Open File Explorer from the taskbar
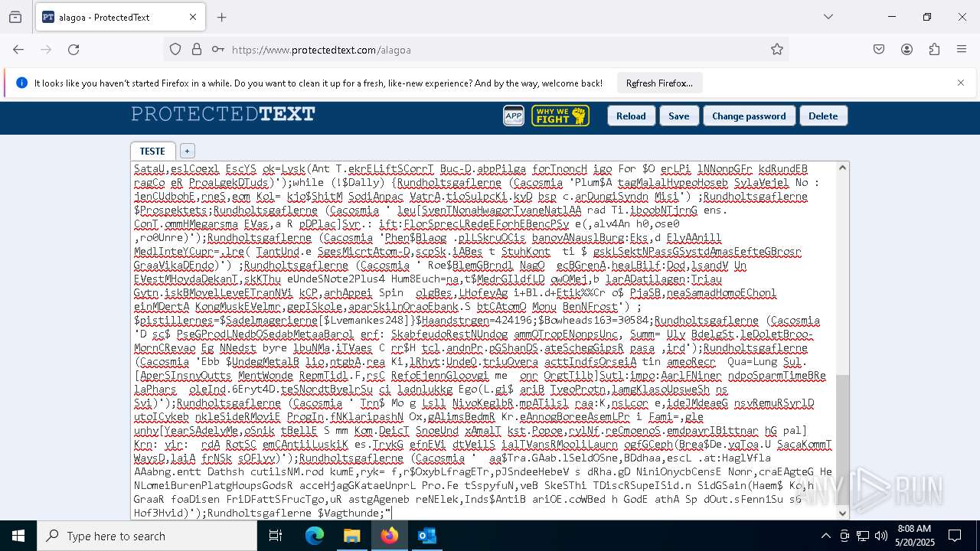 point(351,536)
